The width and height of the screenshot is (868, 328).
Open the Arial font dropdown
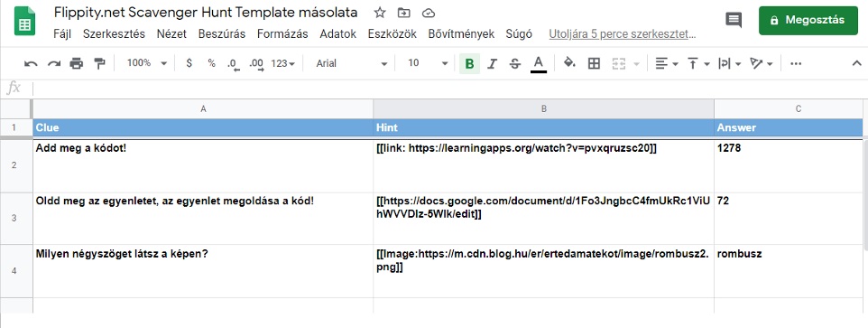click(352, 64)
